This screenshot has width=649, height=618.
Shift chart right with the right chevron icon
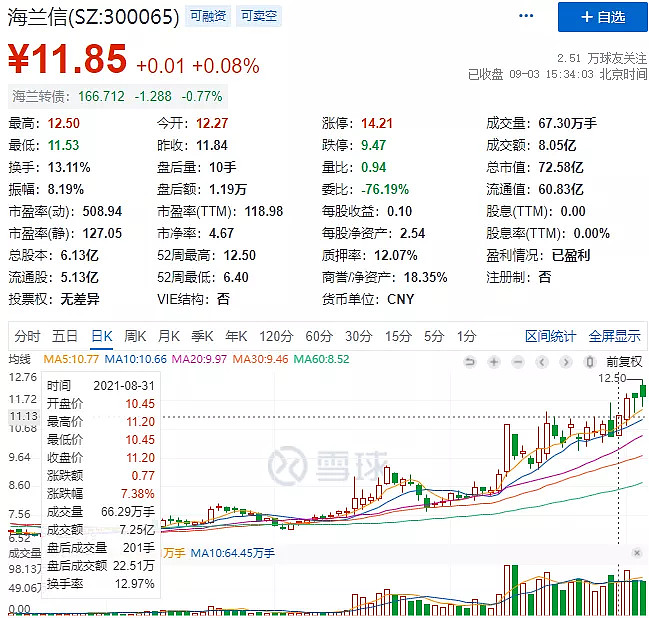565,362
